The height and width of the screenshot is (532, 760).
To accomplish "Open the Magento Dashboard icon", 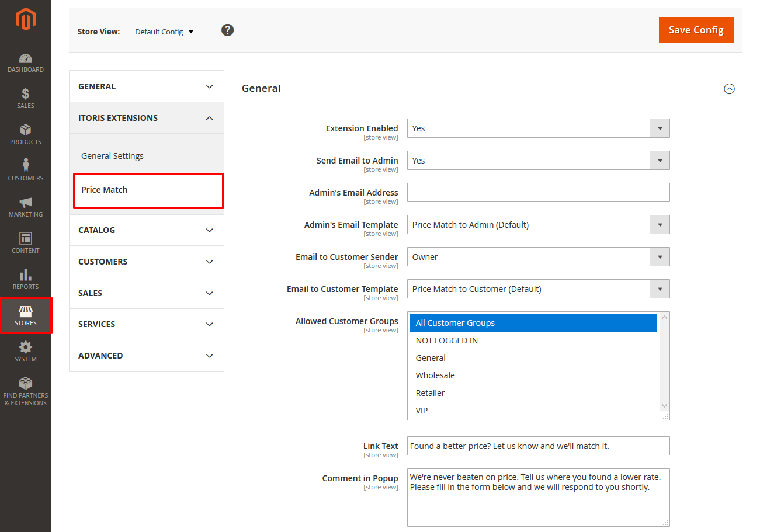I will 25,61.
